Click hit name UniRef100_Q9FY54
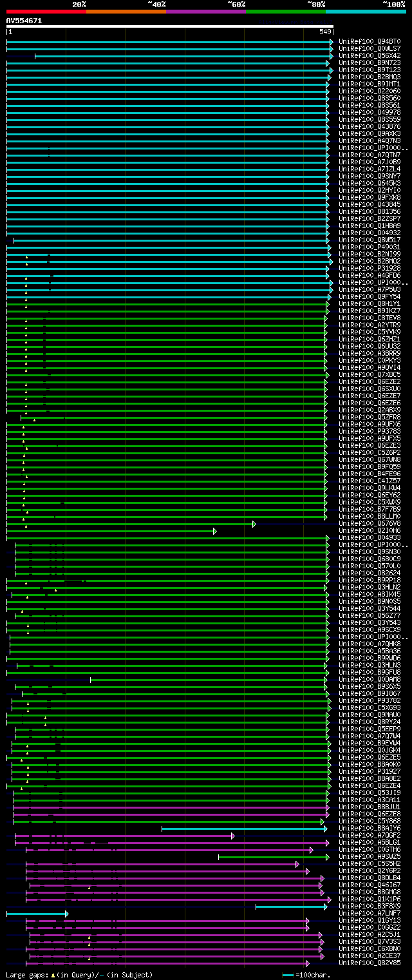Image resolution: width=412 pixels, height=980 pixels. click(x=370, y=296)
